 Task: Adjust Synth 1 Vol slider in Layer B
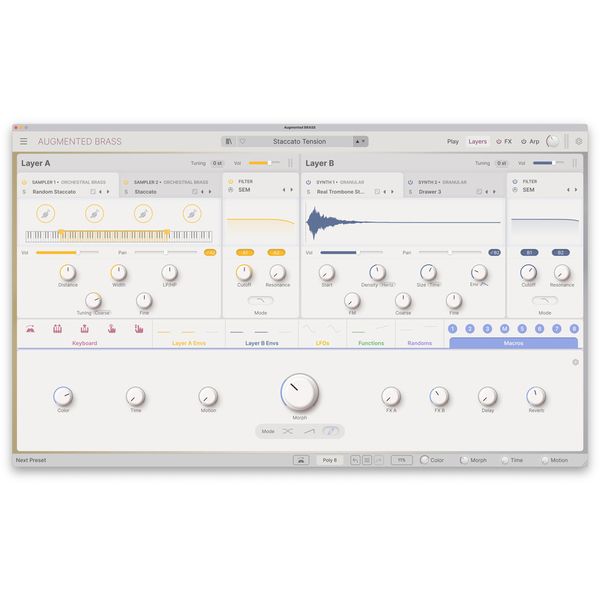(351, 252)
